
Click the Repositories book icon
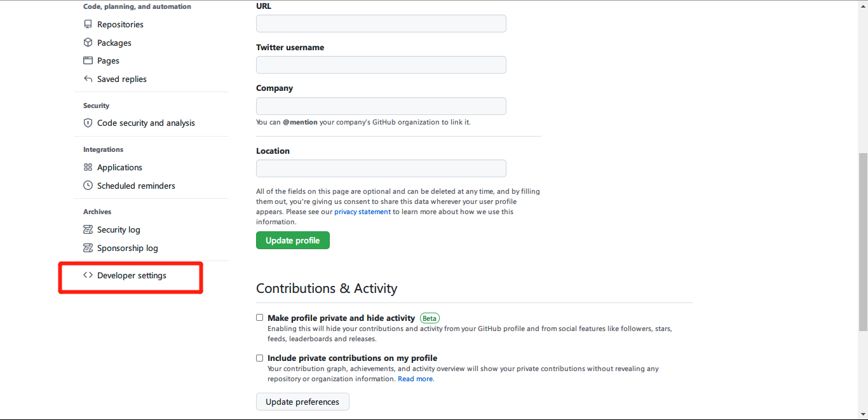click(88, 24)
